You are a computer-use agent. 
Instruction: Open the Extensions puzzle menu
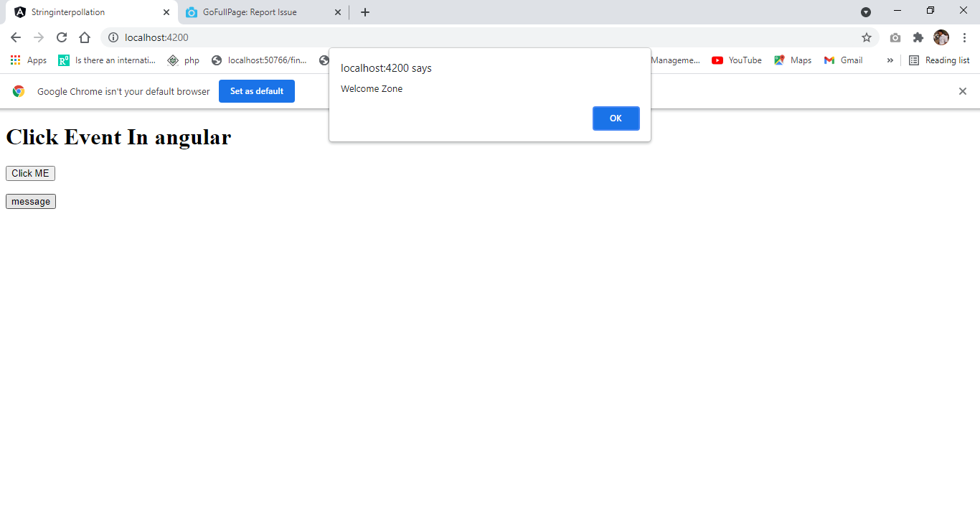point(918,37)
